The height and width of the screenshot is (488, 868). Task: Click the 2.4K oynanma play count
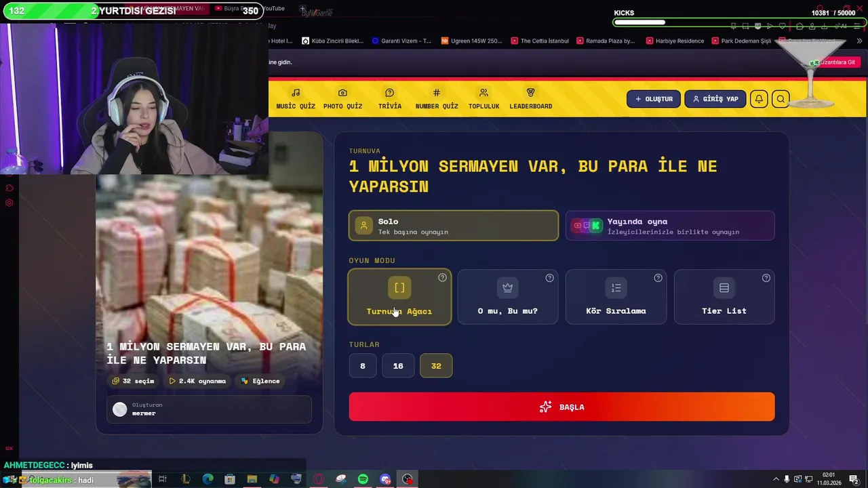197,381
